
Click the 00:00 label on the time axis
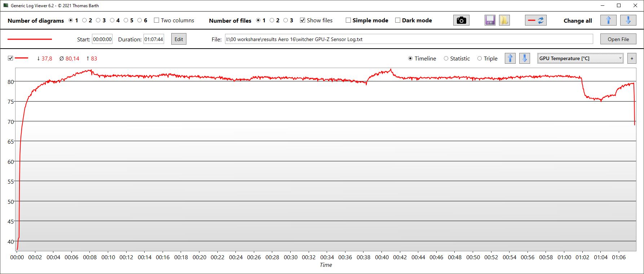[17, 257]
